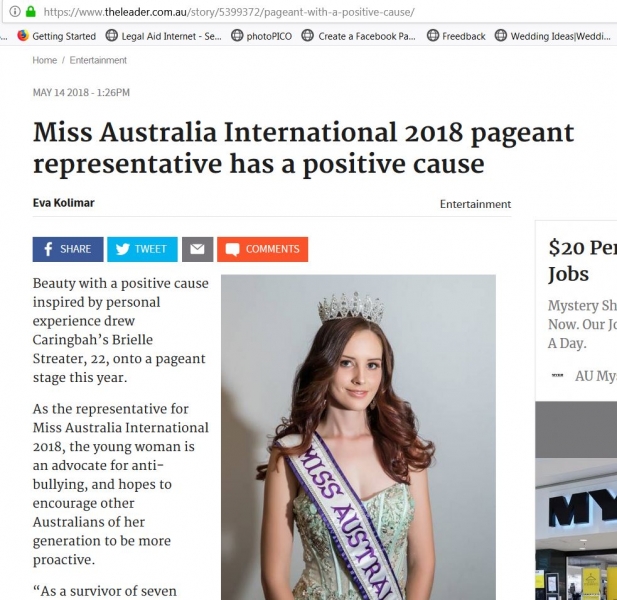
Task: Click the Entertainment category tag beside author
Action: [475, 204]
